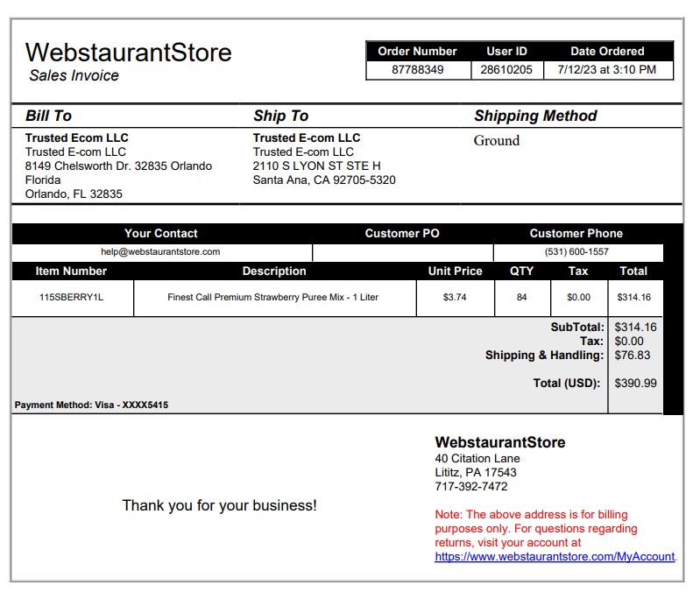Click the help@webstaurantstore.com contact email
The image size is (700, 606).
160,251
